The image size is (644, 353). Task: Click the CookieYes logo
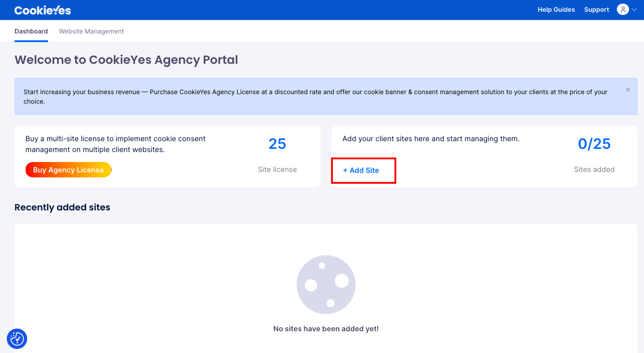(x=43, y=10)
